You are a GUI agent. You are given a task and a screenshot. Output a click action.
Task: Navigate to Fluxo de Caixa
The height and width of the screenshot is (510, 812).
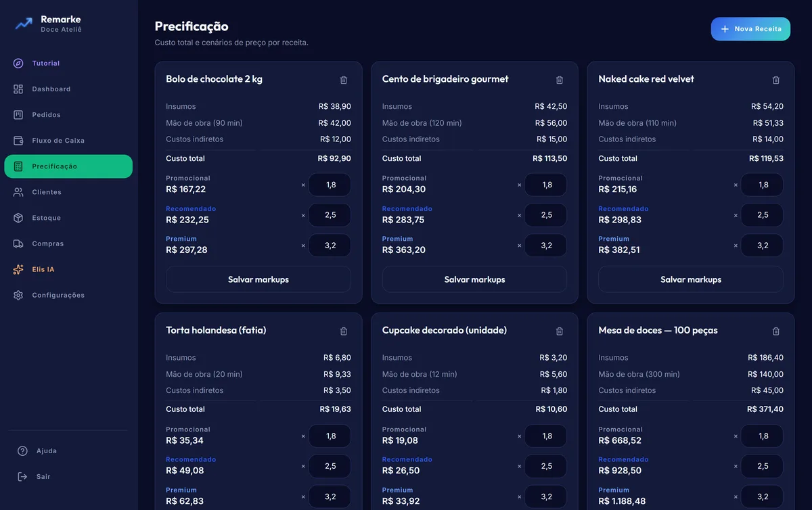[68, 141]
